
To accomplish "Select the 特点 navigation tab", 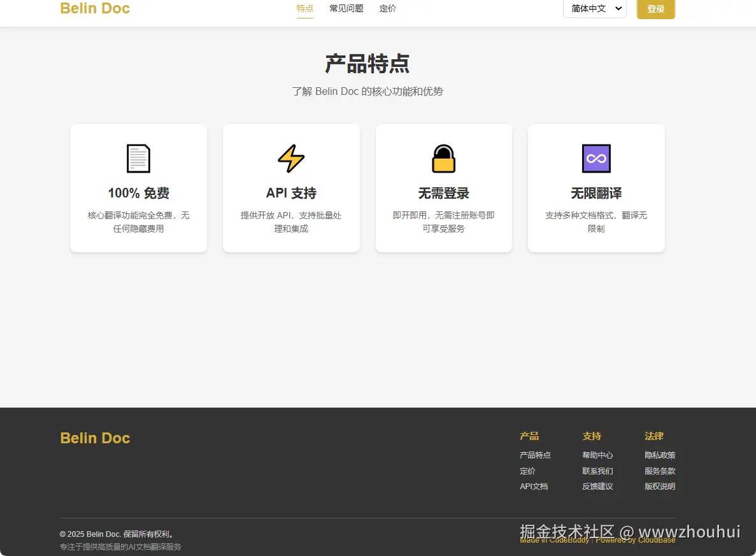I will pos(304,9).
